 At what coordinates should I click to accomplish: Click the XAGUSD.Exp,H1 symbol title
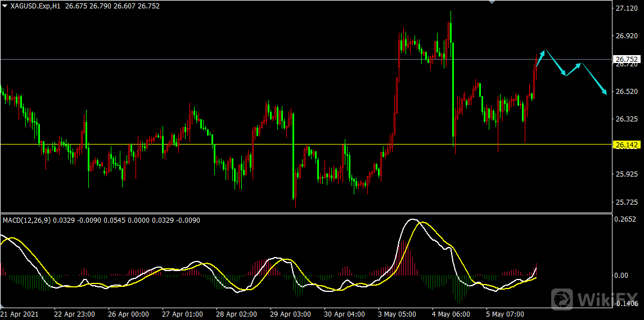pos(35,6)
